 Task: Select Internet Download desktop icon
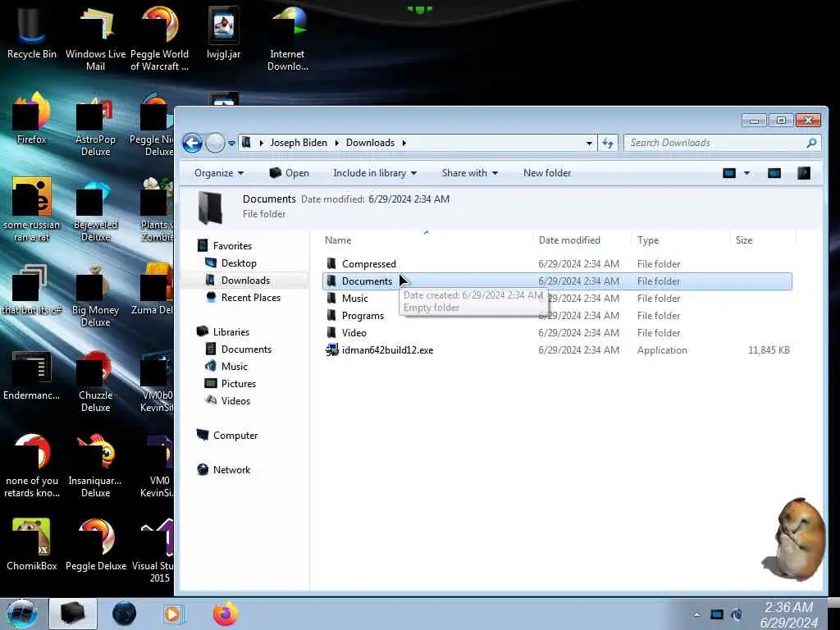pos(288,38)
